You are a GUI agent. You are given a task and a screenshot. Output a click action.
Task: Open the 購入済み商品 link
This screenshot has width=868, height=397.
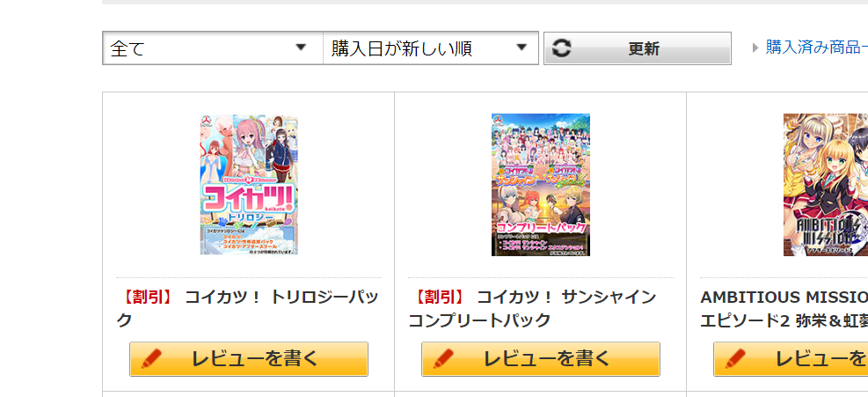point(816,48)
